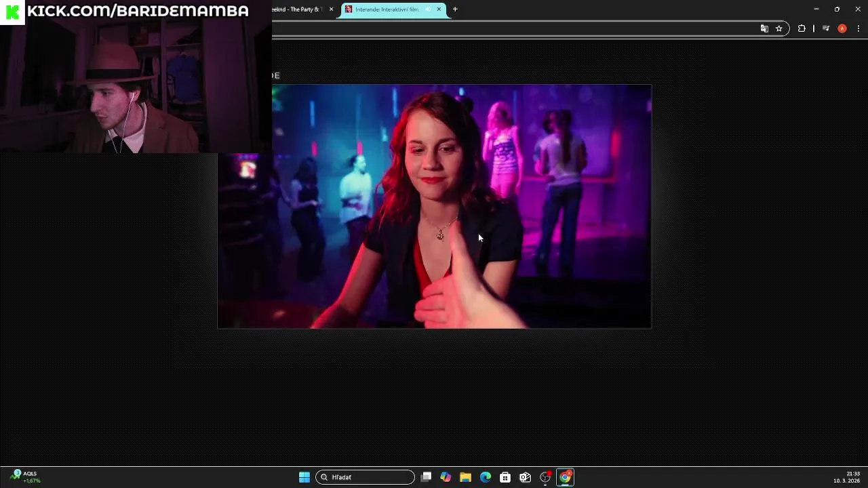Minimize the Chrome window
Image resolution: width=868 pixels, height=488 pixels.
tap(816, 9)
